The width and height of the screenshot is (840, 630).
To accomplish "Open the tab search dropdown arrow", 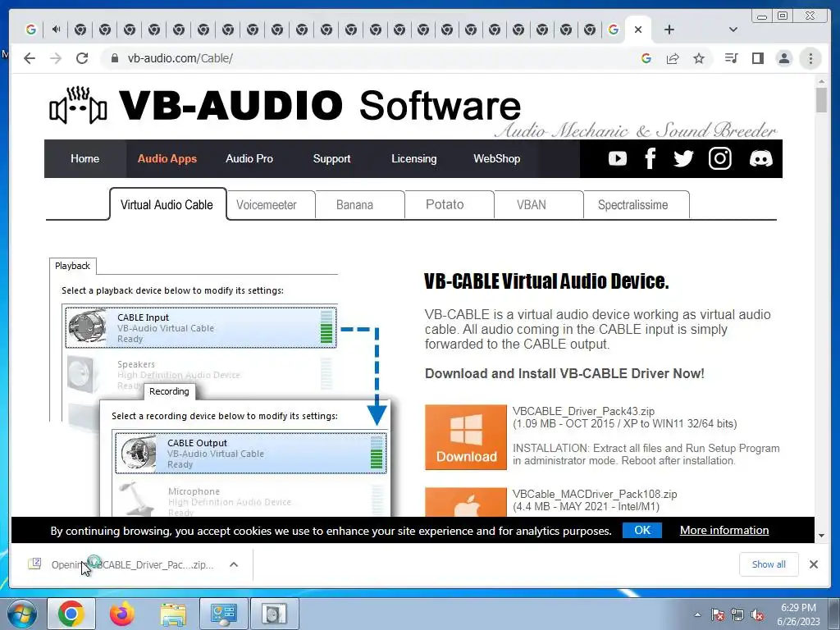I will (733, 30).
